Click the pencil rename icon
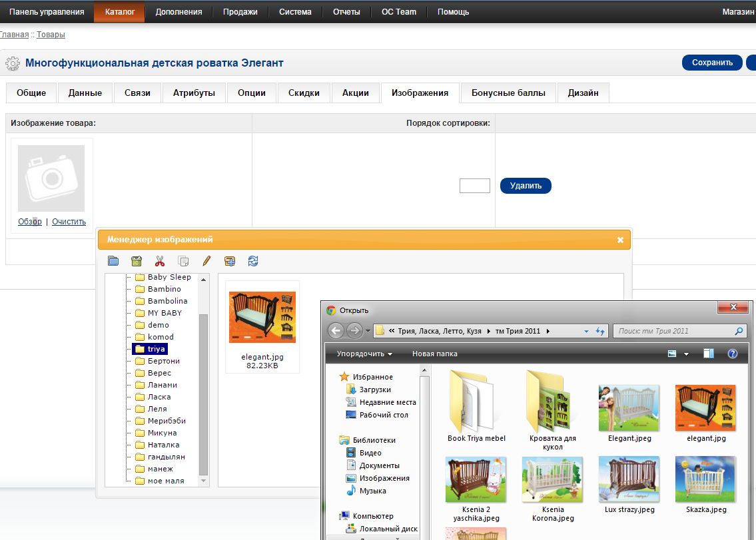This screenshot has height=540, width=756. pyautogui.click(x=206, y=261)
